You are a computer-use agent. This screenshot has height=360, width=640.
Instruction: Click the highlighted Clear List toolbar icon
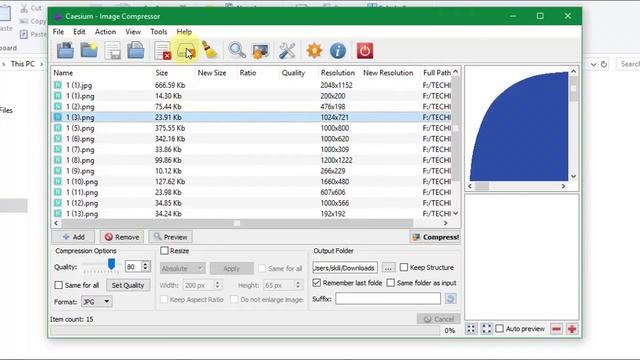186,51
